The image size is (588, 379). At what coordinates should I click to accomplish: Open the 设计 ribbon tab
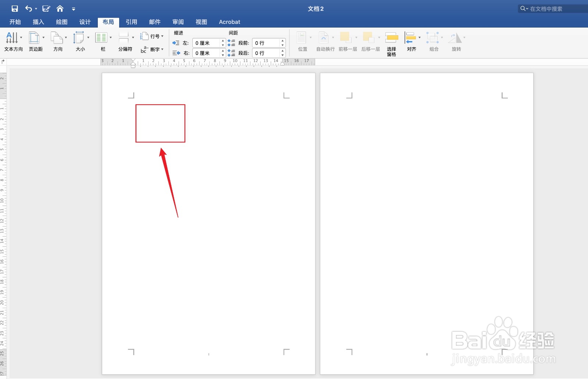85,22
